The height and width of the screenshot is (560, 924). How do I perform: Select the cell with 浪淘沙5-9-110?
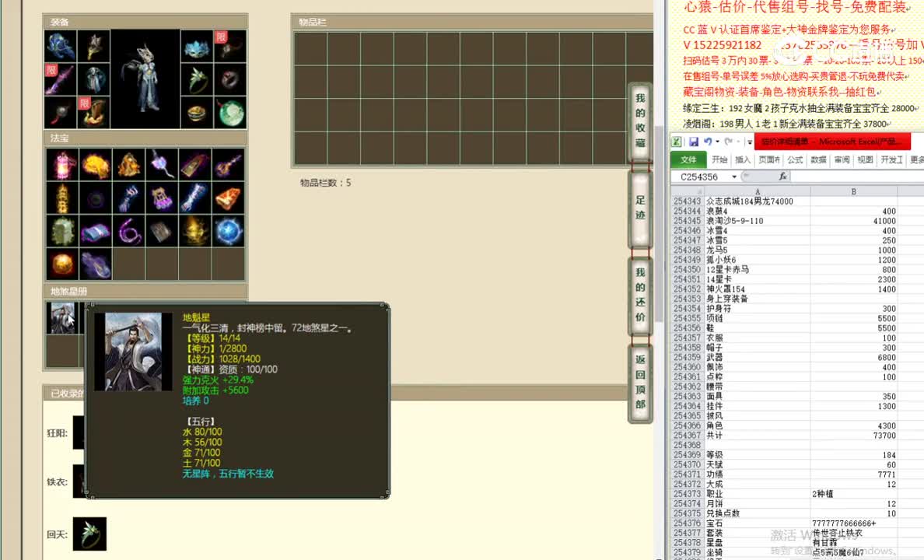758,220
